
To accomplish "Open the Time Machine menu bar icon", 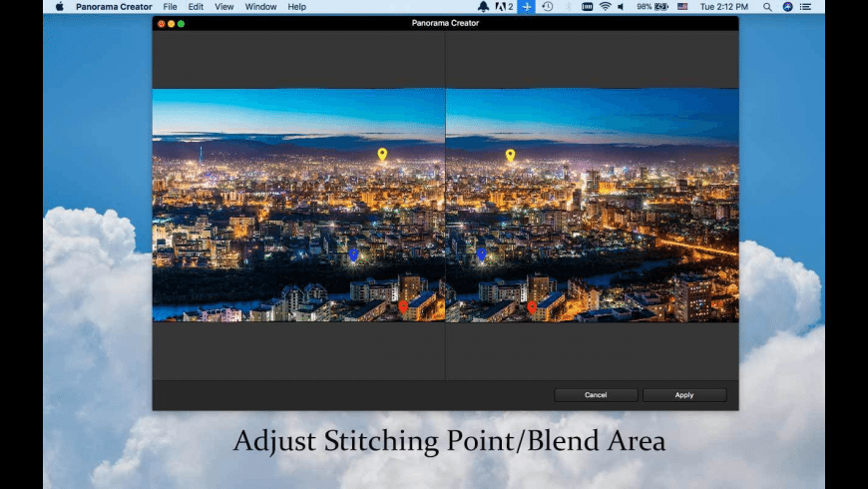I will 548,7.
